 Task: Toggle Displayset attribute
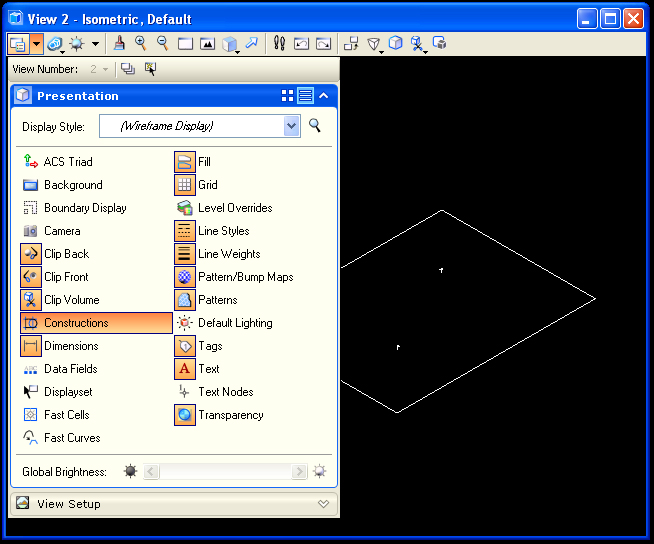tap(58, 392)
